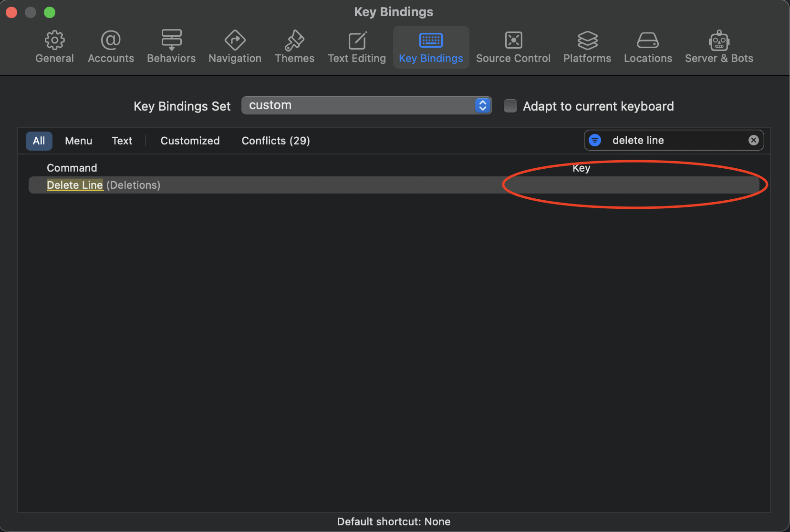790x532 pixels.
Task: Open the Key Bindings Set dropdown
Action: point(482,105)
